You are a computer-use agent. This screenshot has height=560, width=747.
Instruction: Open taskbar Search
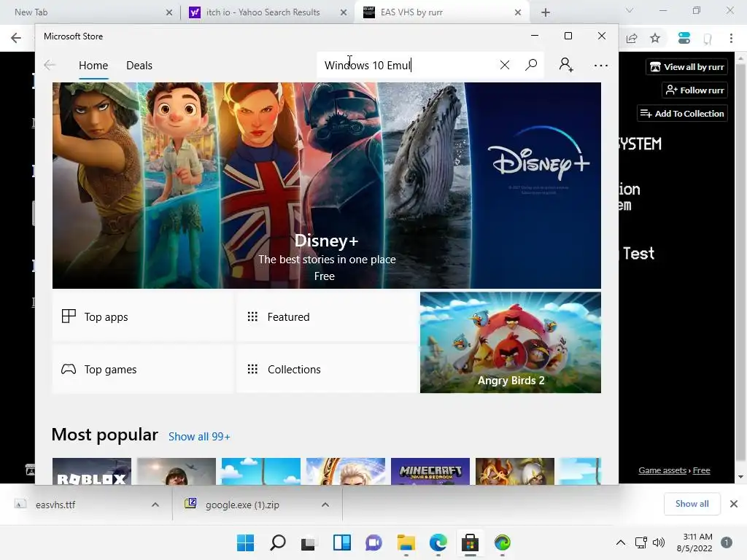[x=278, y=542]
